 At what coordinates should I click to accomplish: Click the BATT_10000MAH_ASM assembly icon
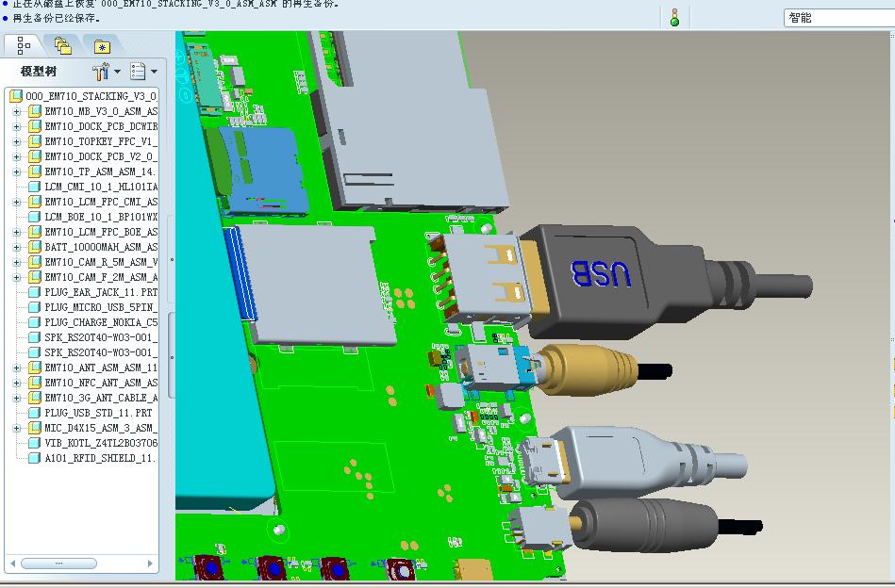click(x=35, y=247)
